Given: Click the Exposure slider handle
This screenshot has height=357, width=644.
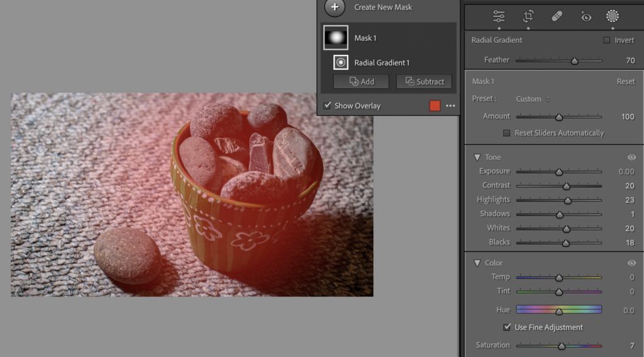Looking at the screenshot, I should click(559, 172).
